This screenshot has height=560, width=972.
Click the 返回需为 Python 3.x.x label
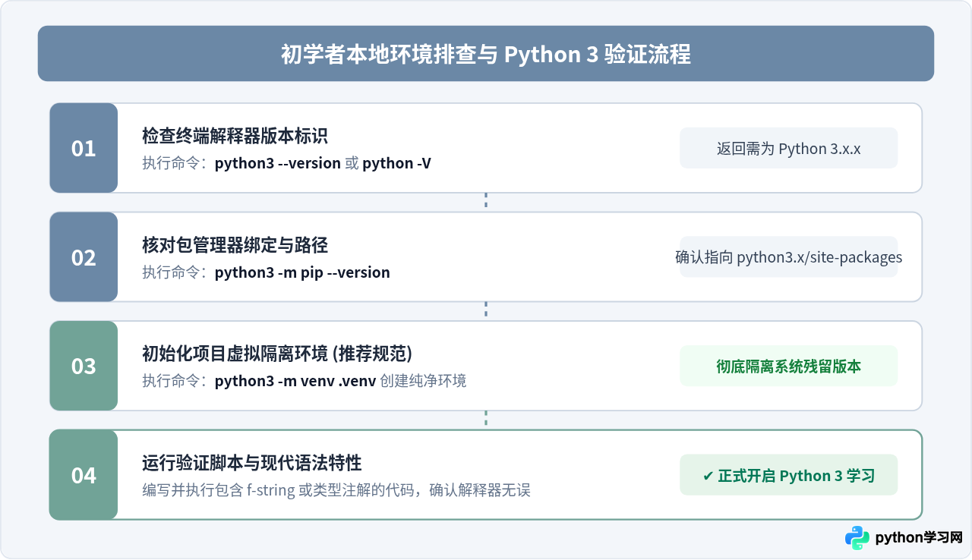coord(788,148)
